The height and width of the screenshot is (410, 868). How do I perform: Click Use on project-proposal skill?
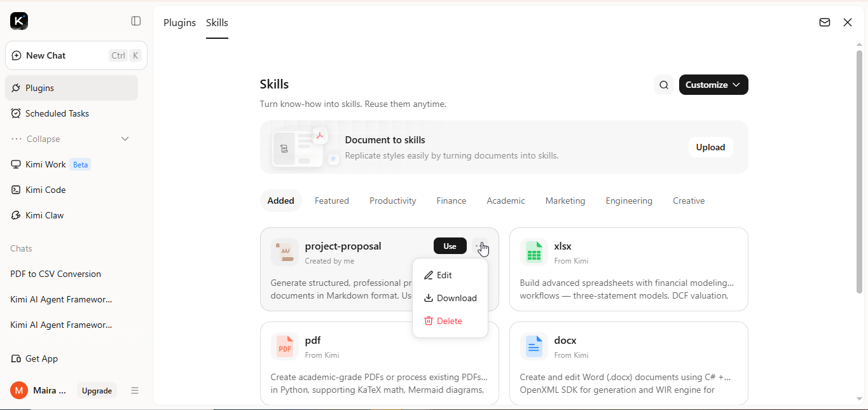(450, 246)
